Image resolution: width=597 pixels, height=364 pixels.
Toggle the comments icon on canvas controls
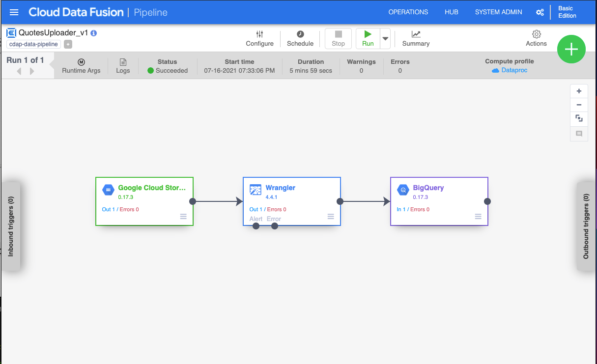pos(579,134)
